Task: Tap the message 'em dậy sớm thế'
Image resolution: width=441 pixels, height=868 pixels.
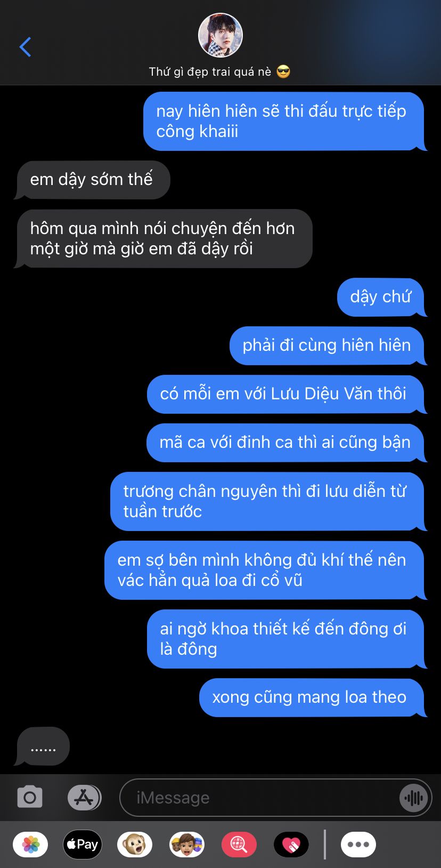Action: tap(92, 180)
